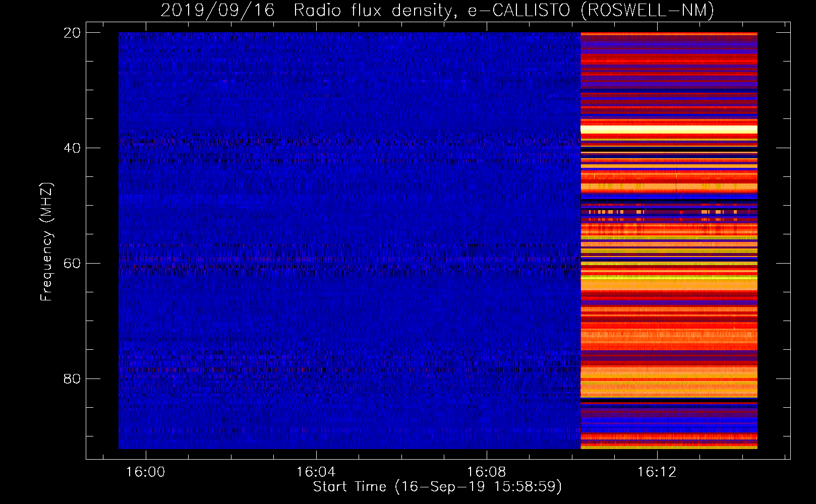This screenshot has height=504, width=816.
Task: Click the 'Start Time (16-Sep-19 15:58:59)' label
Action: point(437,487)
